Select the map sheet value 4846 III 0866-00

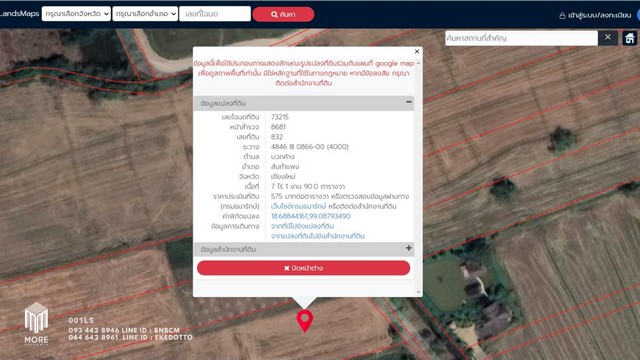click(310, 147)
